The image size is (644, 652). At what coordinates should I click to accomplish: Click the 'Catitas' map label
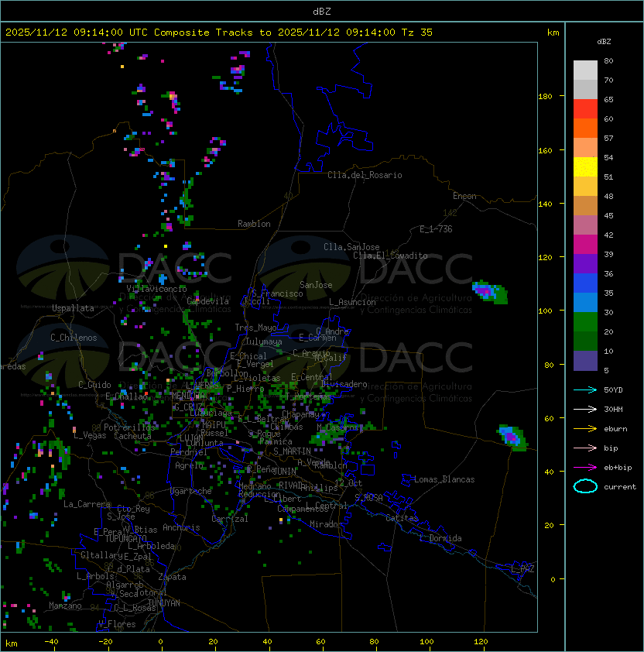coord(402,518)
